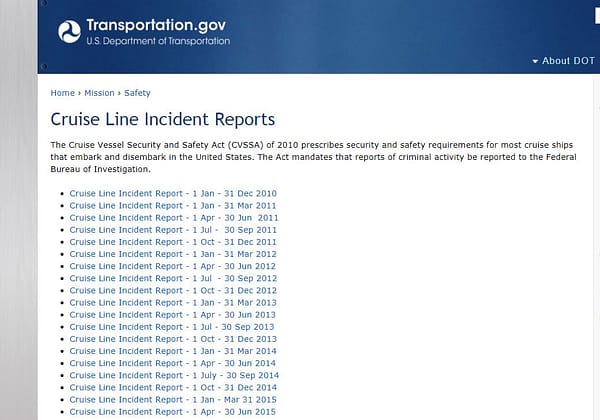
Task: Open the 1 Oct - 31 Dec 2014 report
Action: pyautogui.click(x=173, y=387)
